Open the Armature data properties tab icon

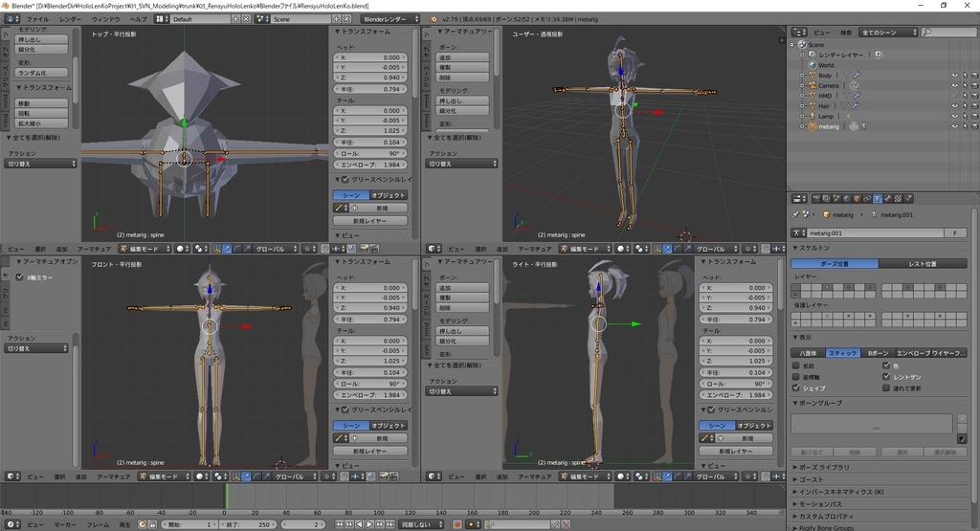click(x=878, y=199)
